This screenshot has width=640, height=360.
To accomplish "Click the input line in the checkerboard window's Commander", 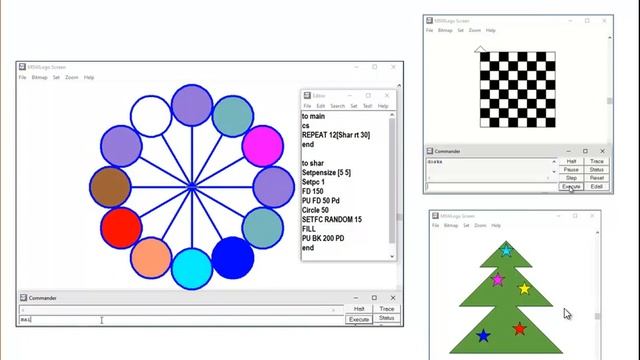I will (491, 187).
